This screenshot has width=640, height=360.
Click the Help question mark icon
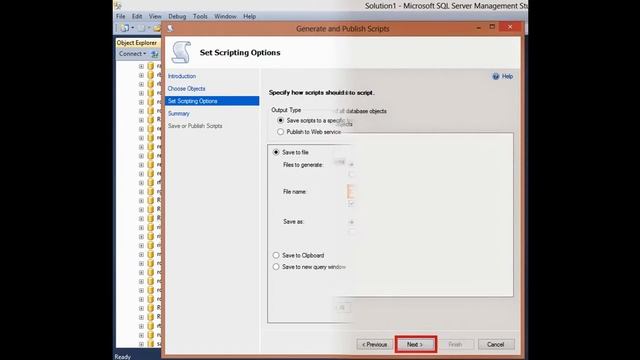tap(496, 76)
